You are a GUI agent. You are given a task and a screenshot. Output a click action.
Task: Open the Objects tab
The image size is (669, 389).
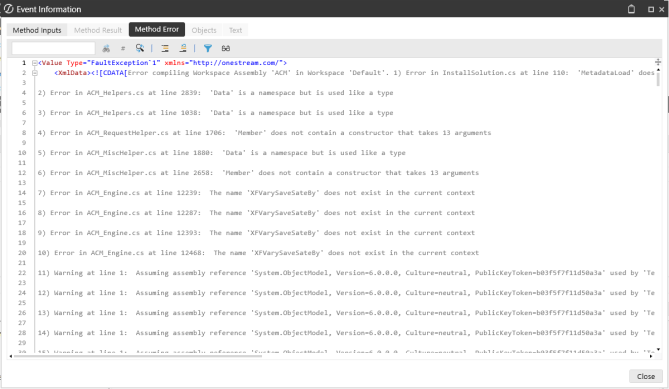point(204,30)
